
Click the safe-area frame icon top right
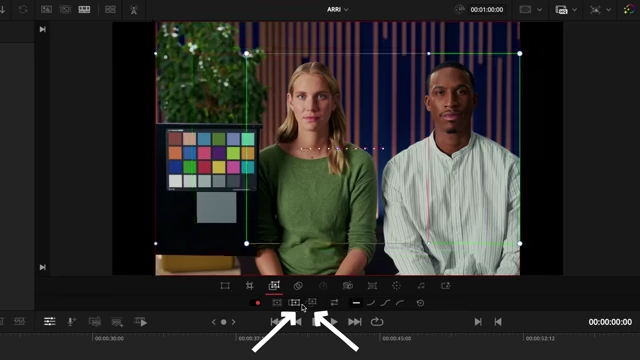click(x=525, y=9)
